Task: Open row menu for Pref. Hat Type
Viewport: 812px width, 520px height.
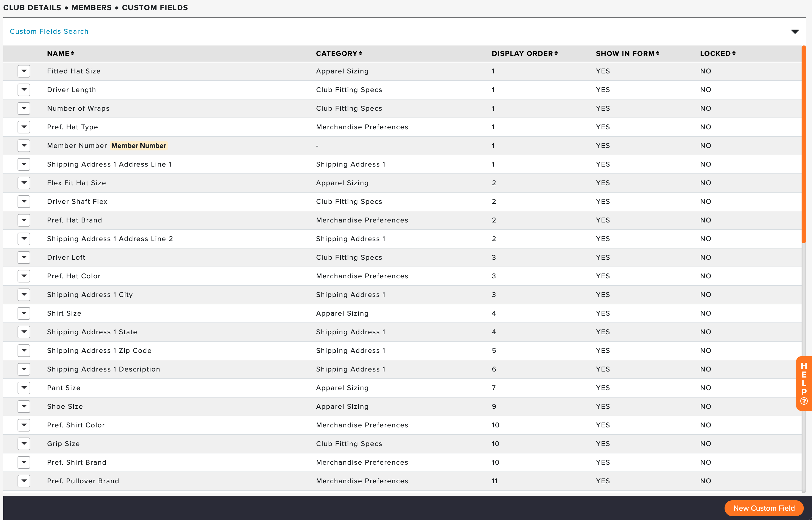Action: 24,127
